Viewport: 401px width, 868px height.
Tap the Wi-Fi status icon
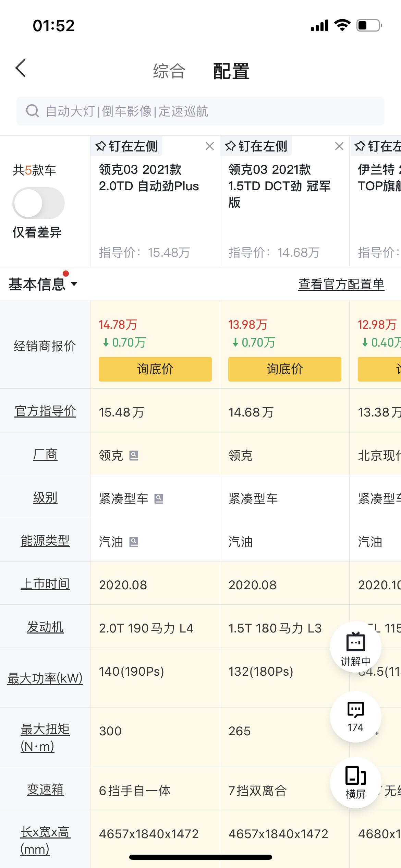coord(342,25)
